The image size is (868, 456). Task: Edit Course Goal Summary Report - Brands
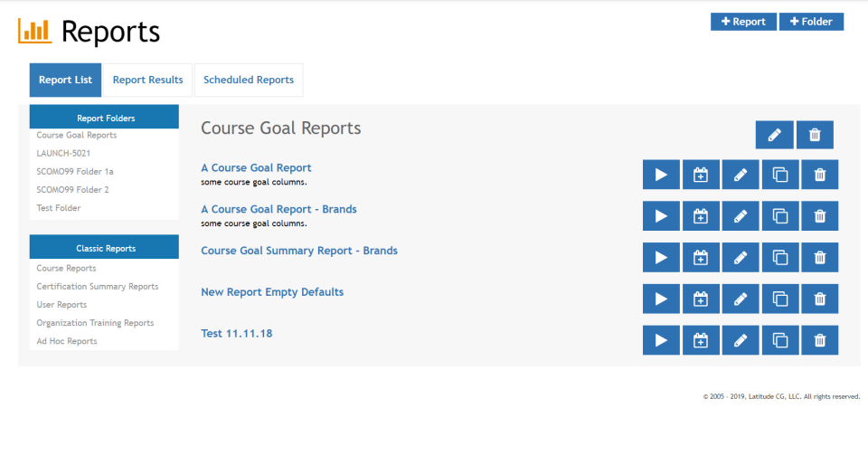coord(741,258)
